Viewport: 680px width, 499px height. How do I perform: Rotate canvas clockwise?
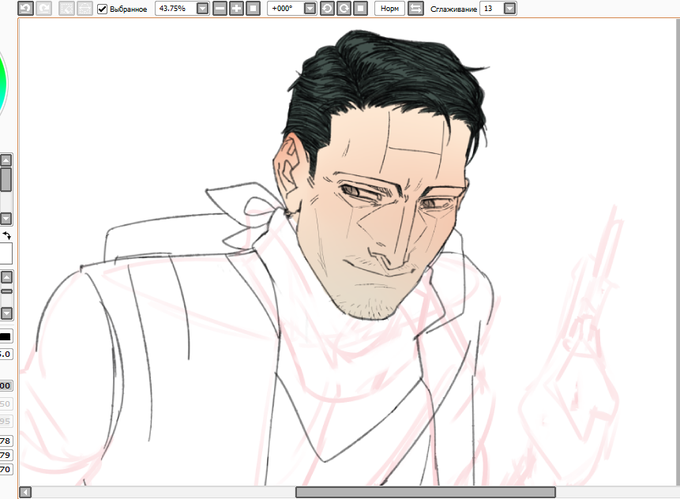(x=343, y=8)
